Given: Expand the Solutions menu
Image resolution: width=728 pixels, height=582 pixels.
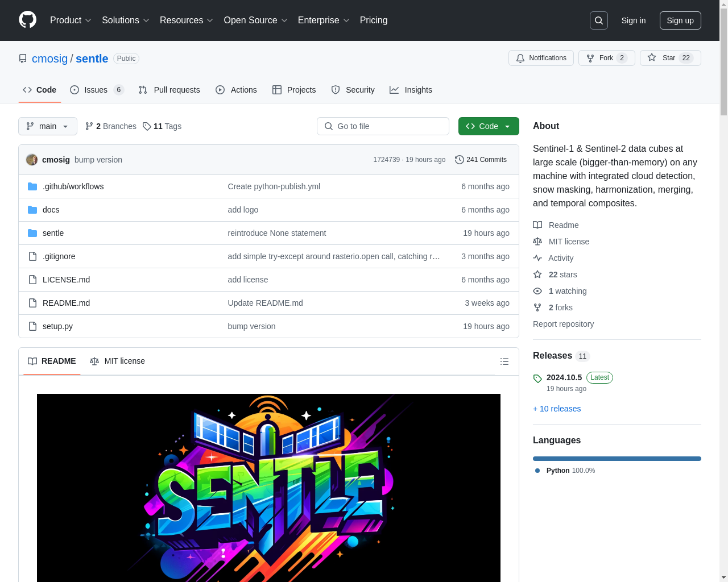Looking at the screenshot, I should pyautogui.click(x=125, y=20).
